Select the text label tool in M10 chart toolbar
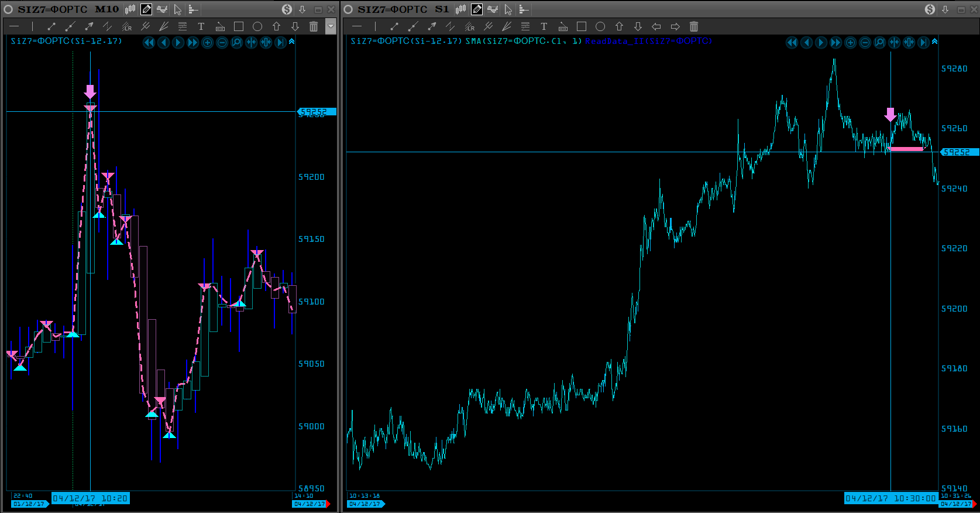Image resolution: width=980 pixels, height=513 pixels. click(201, 26)
